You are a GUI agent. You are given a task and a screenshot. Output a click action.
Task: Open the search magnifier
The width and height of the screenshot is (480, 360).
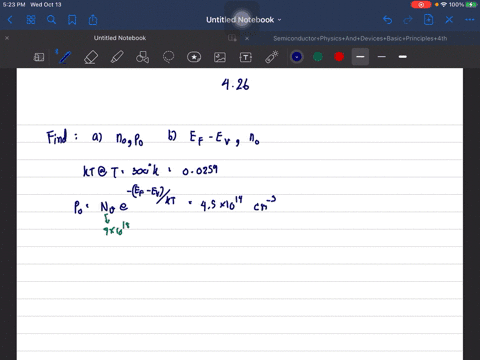[51, 20]
